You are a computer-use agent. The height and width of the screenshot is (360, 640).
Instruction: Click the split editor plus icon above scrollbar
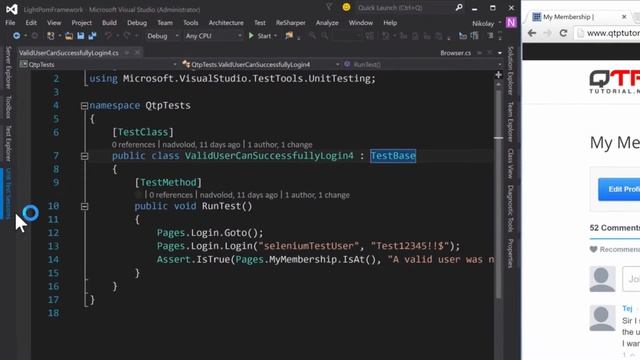498,75
